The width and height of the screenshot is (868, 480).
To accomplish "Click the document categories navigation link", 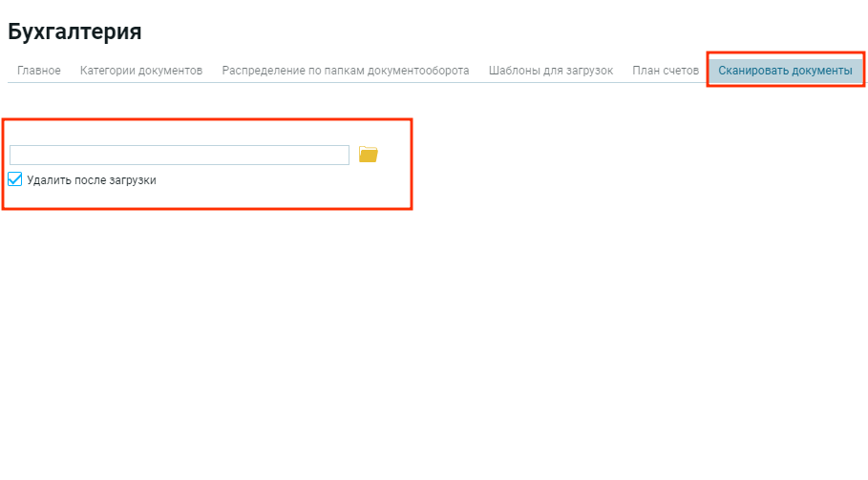I will tap(141, 71).
